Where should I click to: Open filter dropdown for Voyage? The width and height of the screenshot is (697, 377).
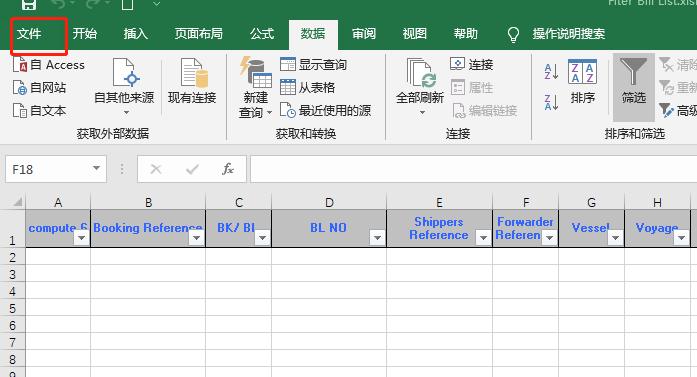point(681,238)
